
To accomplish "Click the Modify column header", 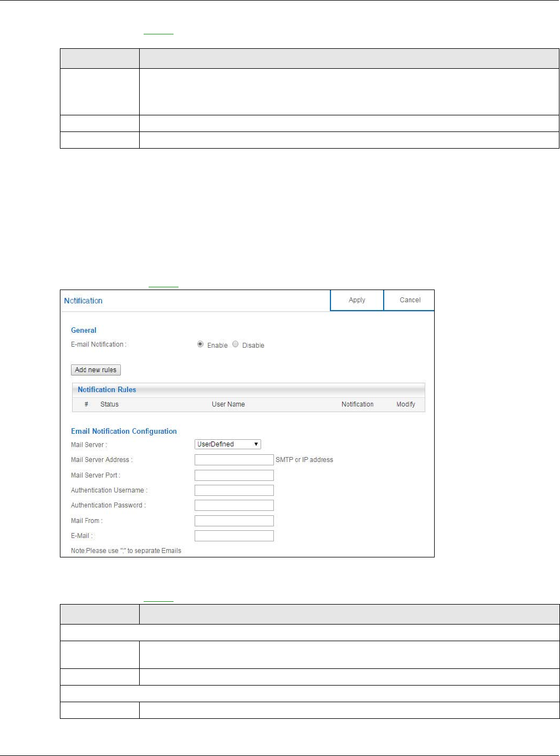I will [x=405, y=404].
